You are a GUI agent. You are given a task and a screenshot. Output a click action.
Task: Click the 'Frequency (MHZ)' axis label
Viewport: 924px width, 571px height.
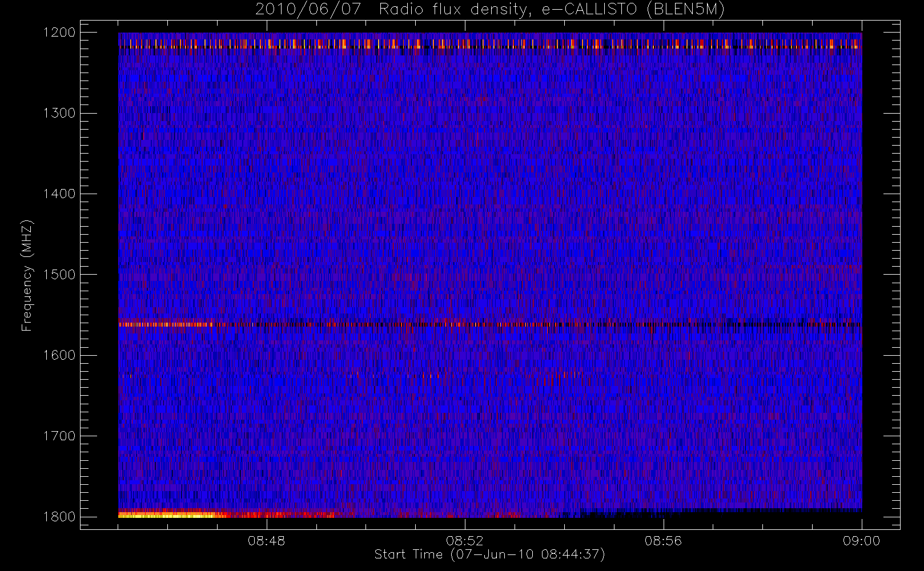[x=27, y=276]
